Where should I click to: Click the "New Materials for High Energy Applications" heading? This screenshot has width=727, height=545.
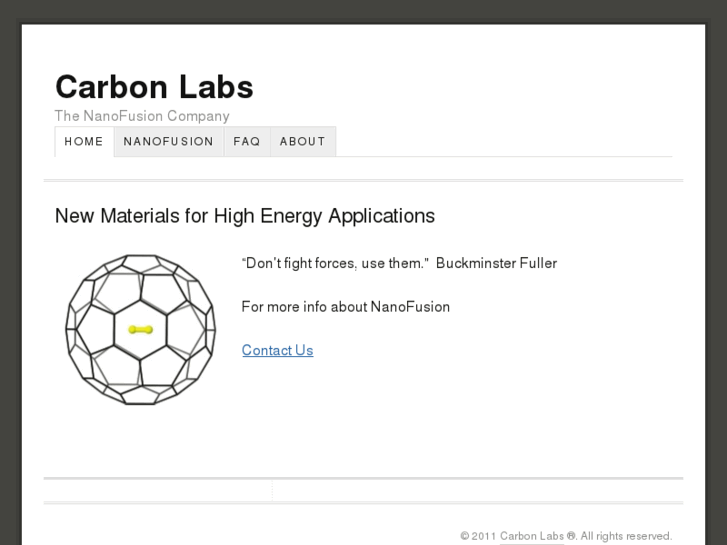point(245,216)
